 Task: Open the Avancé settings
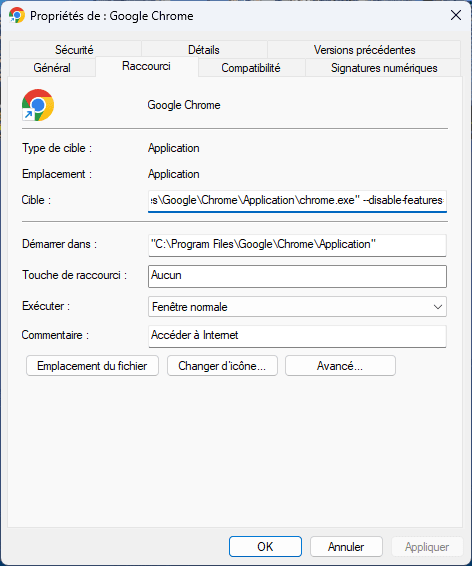pyautogui.click(x=340, y=366)
